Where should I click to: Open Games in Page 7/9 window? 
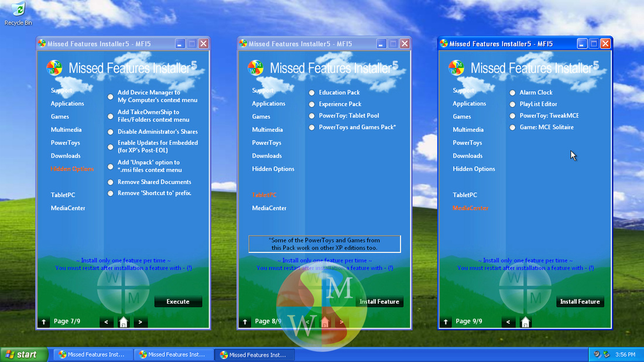pyautogui.click(x=60, y=117)
